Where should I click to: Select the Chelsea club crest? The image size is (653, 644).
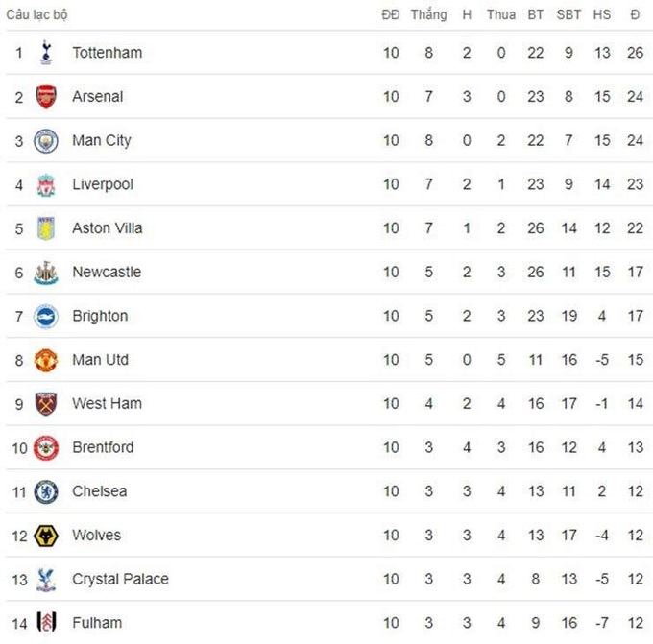46,491
